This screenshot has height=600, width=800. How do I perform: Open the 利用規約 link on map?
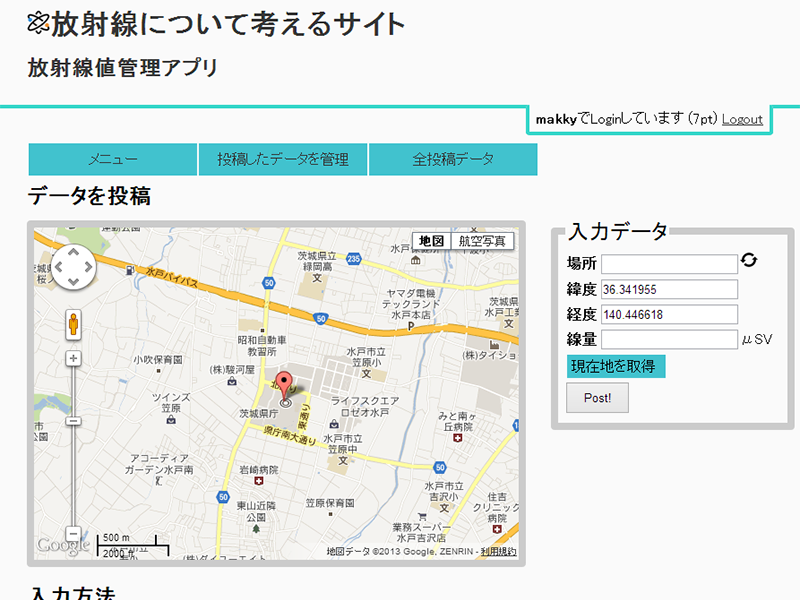tap(498, 552)
